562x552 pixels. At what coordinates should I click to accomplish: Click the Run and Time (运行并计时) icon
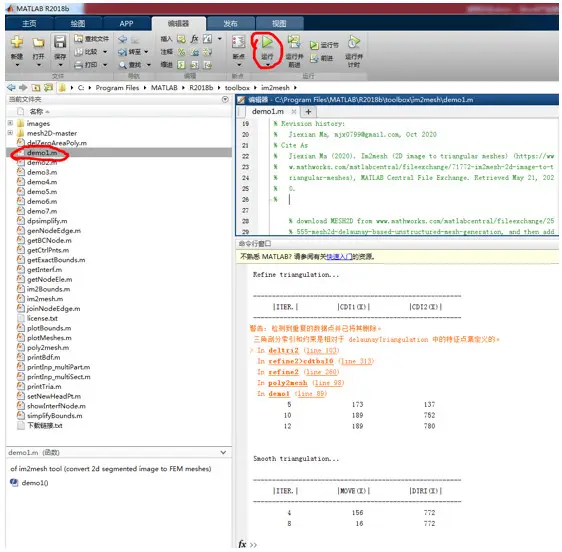point(354,42)
